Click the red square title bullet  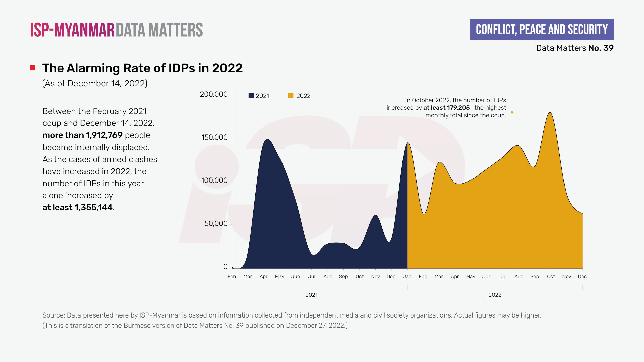(32, 68)
